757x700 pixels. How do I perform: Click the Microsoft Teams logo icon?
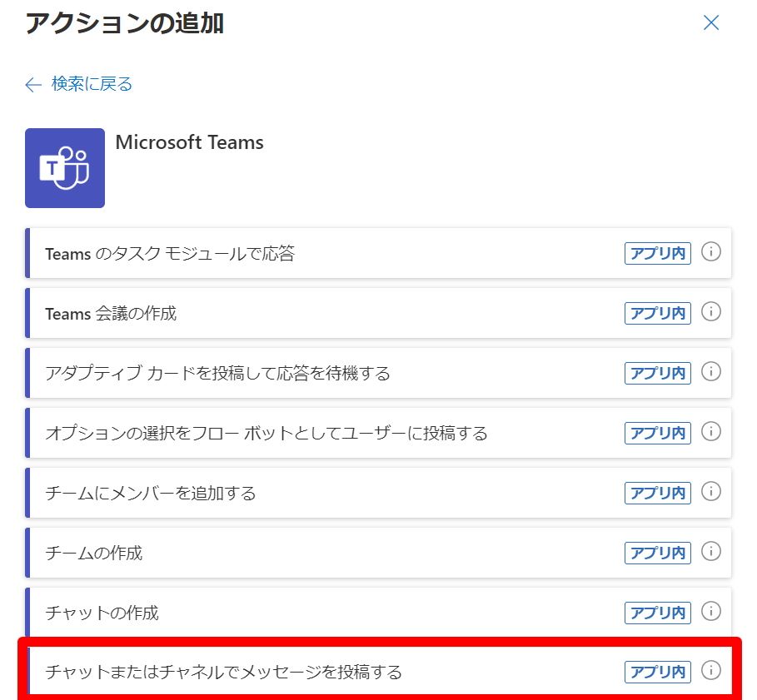click(x=65, y=168)
